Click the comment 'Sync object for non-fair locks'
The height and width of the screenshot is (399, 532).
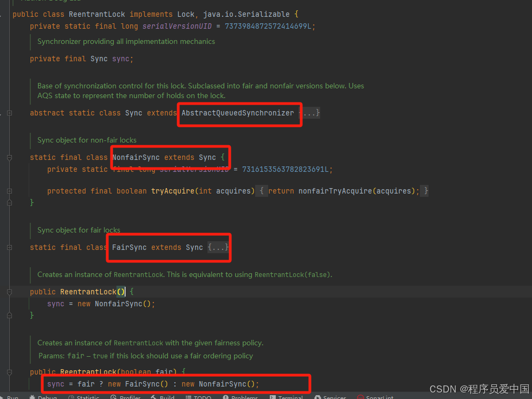click(x=87, y=140)
